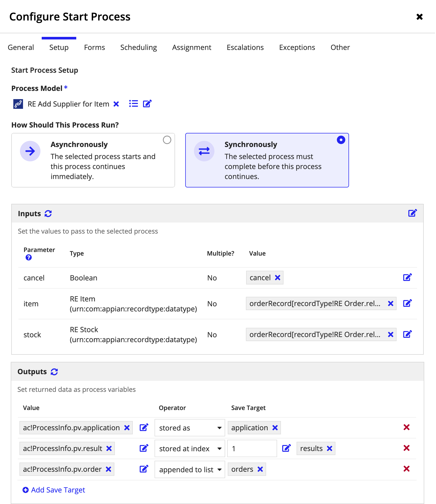Click the index input field containing 1
This screenshot has height=504, width=436.
pyautogui.click(x=252, y=448)
